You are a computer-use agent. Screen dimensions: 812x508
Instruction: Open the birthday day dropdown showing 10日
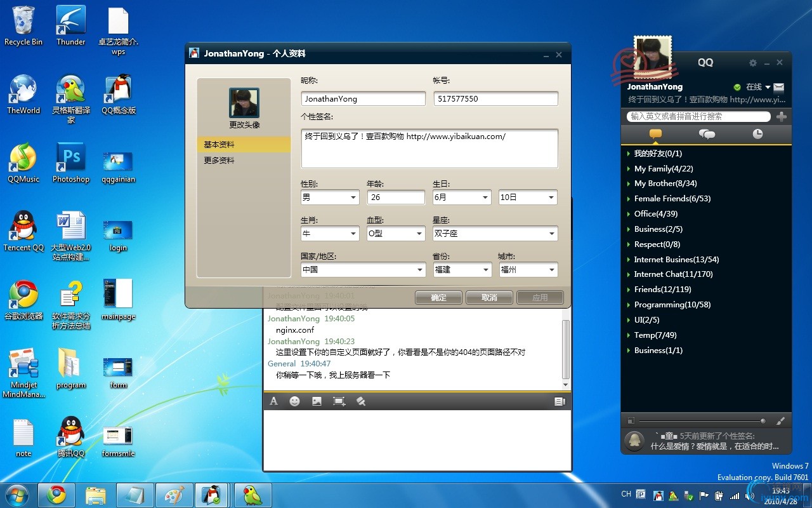[x=528, y=197]
